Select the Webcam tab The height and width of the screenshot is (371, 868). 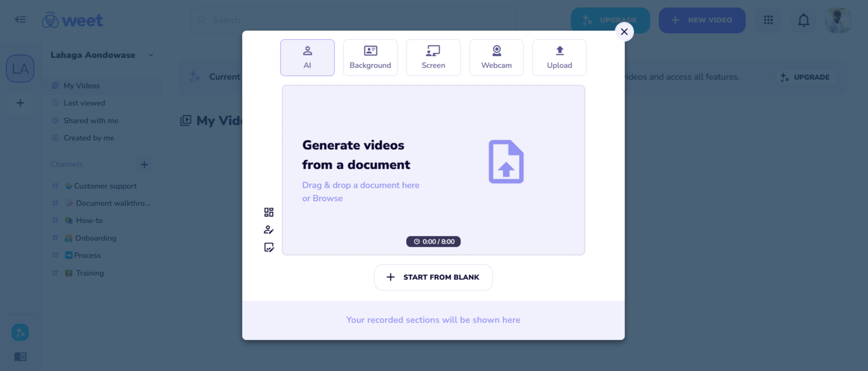click(496, 58)
